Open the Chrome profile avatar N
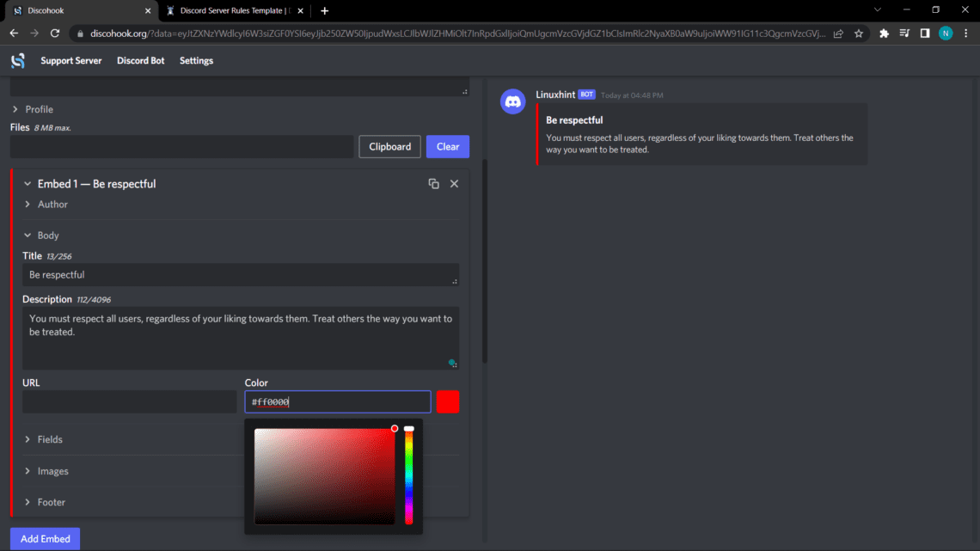 pyautogui.click(x=946, y=34)
